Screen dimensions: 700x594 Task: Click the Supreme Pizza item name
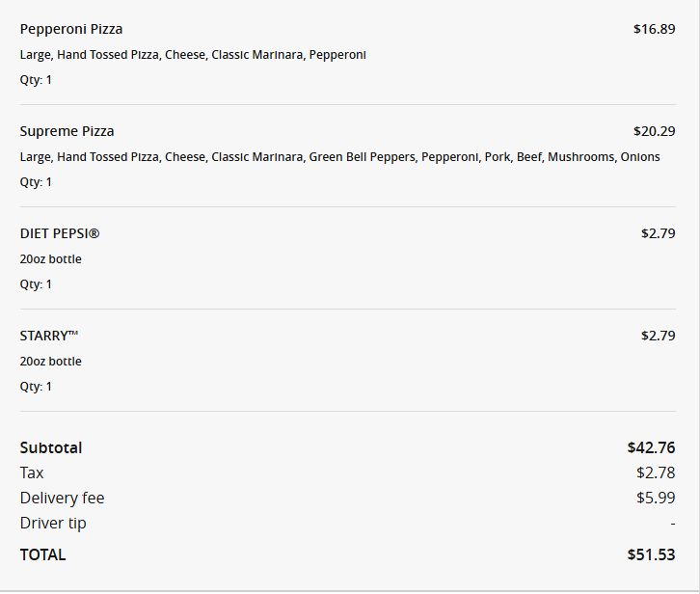point(67,131)
